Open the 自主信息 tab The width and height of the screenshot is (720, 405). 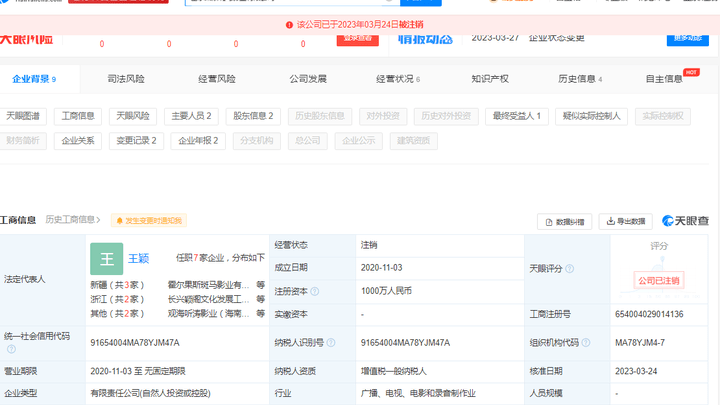click(x=664, y=79)
